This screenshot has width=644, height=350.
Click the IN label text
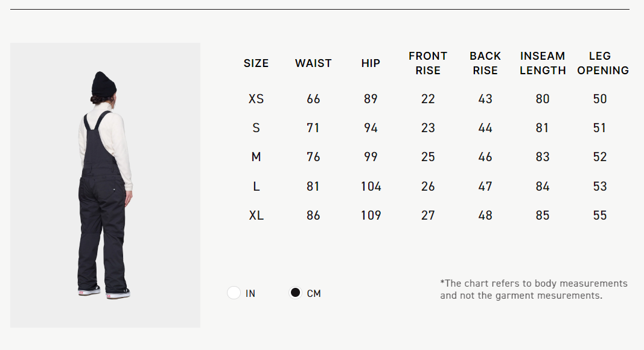coord(250,294)
